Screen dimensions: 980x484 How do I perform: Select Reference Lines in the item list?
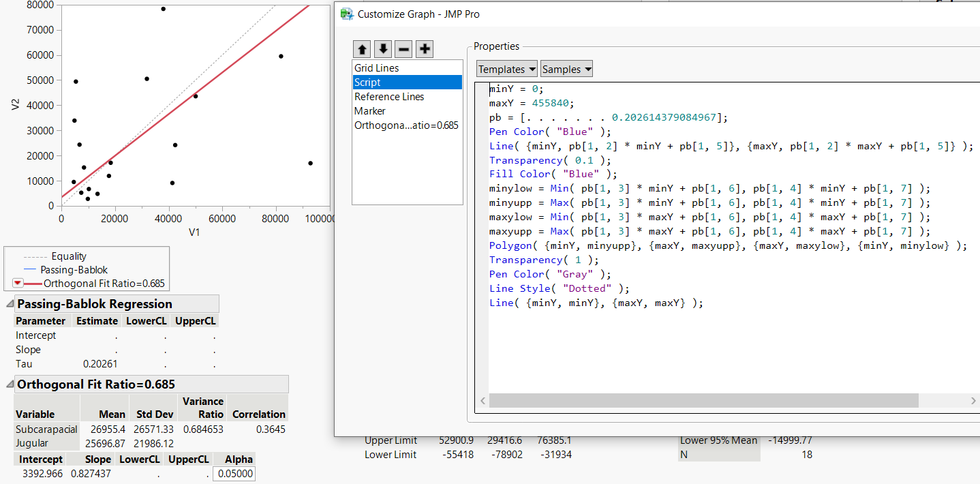[x=388, y=96]
